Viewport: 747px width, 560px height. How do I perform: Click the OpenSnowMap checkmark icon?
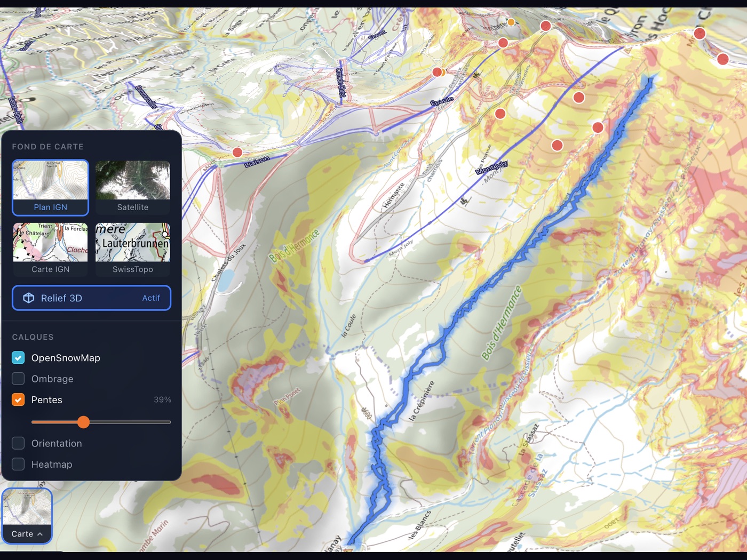[x=18, y=357]
